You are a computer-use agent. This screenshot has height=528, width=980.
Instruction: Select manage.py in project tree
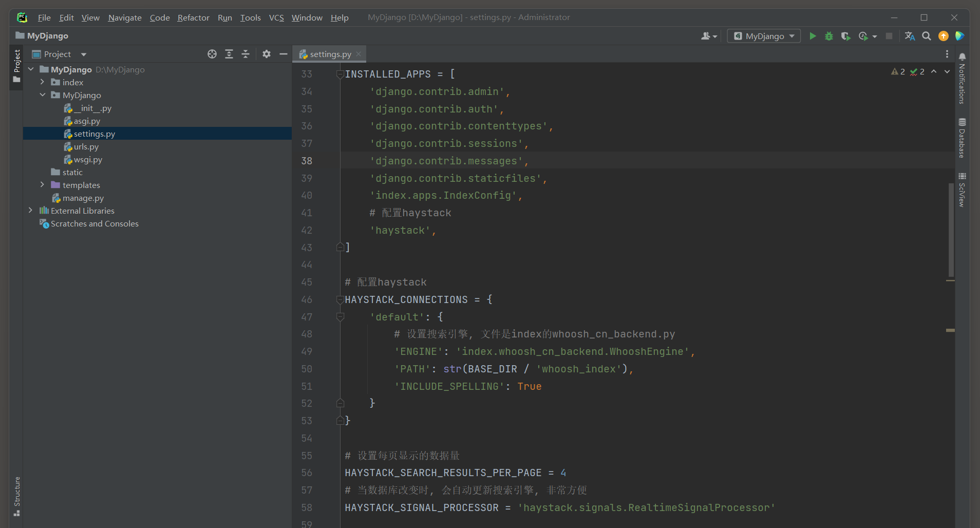pyautogui.click(x=83, y=198)
